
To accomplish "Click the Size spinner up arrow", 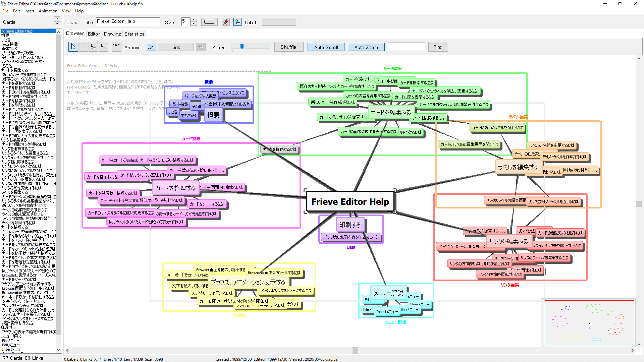I will click(x=194, y=19).
